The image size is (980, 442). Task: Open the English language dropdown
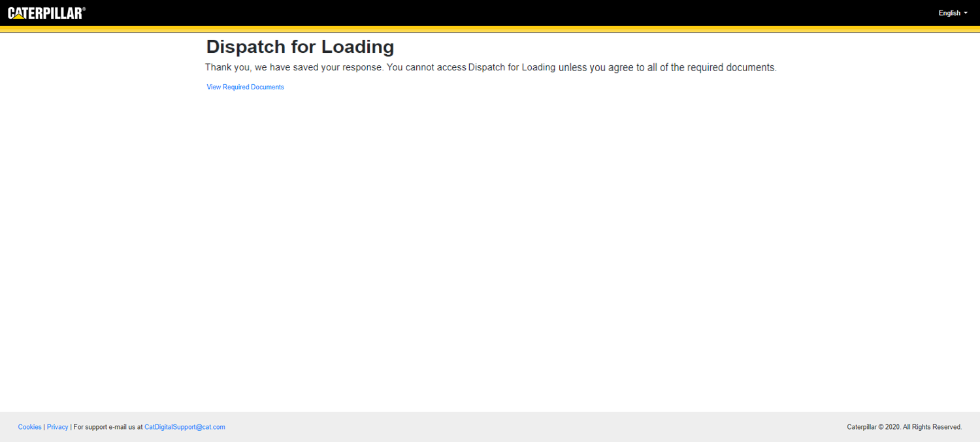coord(952,13)
